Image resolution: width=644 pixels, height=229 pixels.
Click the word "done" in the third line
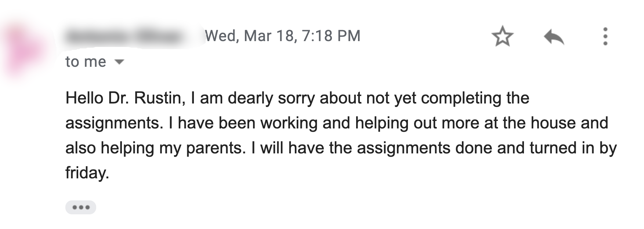point(474,148)
